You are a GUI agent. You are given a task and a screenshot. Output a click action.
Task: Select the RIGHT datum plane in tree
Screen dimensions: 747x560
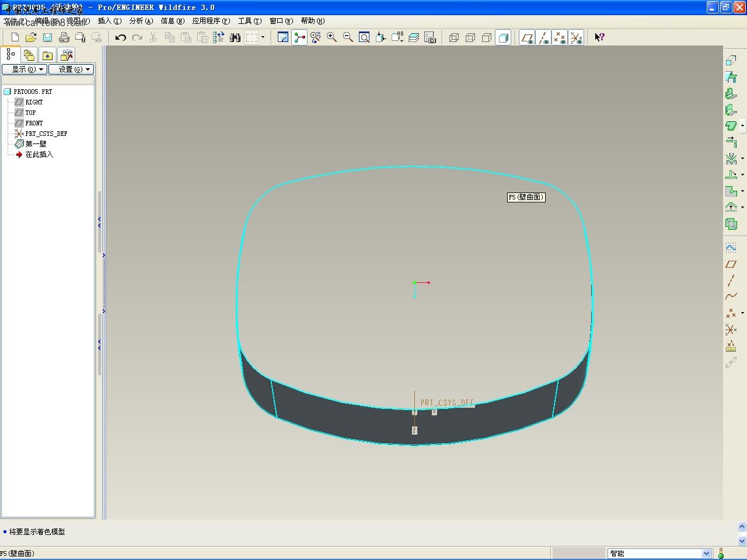pyautogui.click(x=29, y=102)
